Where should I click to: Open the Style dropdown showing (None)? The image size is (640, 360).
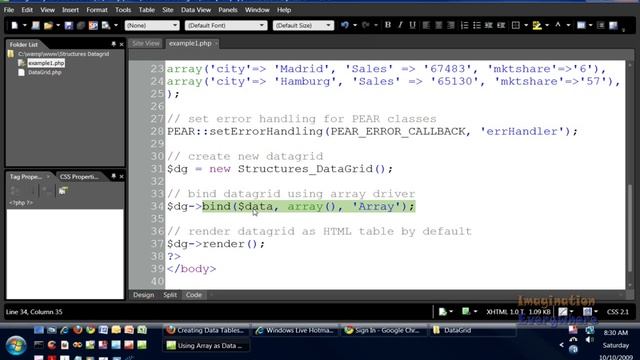152,25
